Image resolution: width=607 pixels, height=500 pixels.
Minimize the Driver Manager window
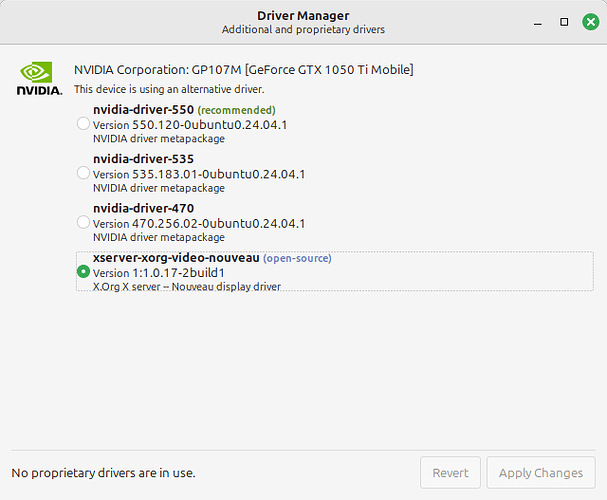[x=538, y=22]
